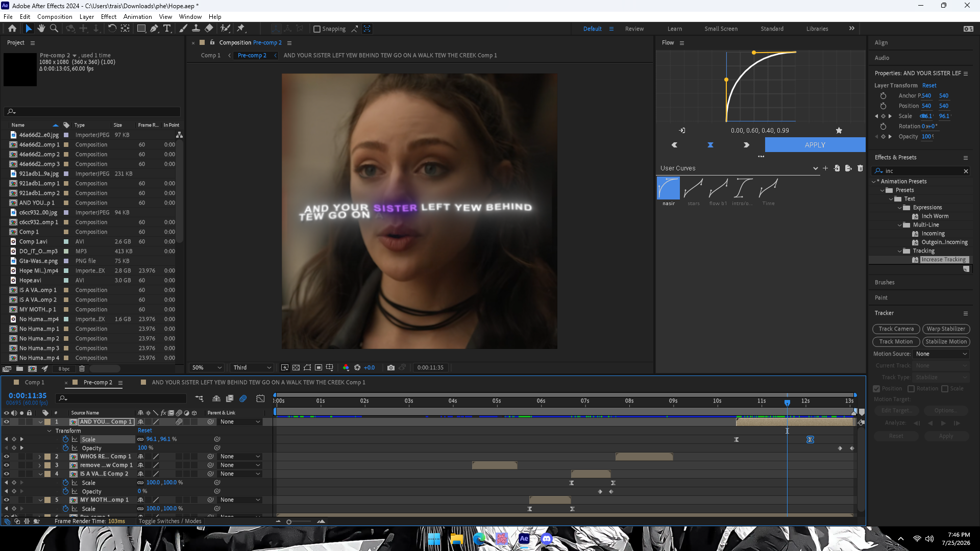Switch to the Review workspace
The image size is (980, 551).
pyautogui.click(x=634, y=29)
